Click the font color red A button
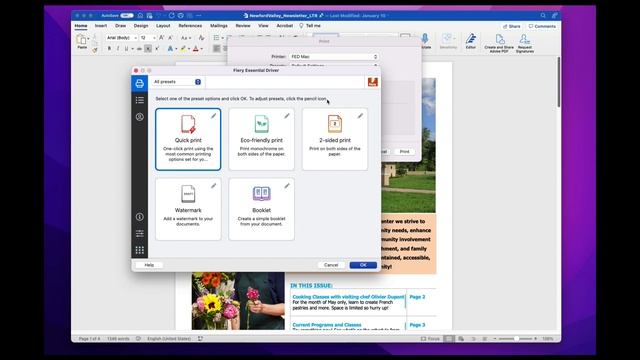This screenshot has width=640, height=360. pos(196,49)
